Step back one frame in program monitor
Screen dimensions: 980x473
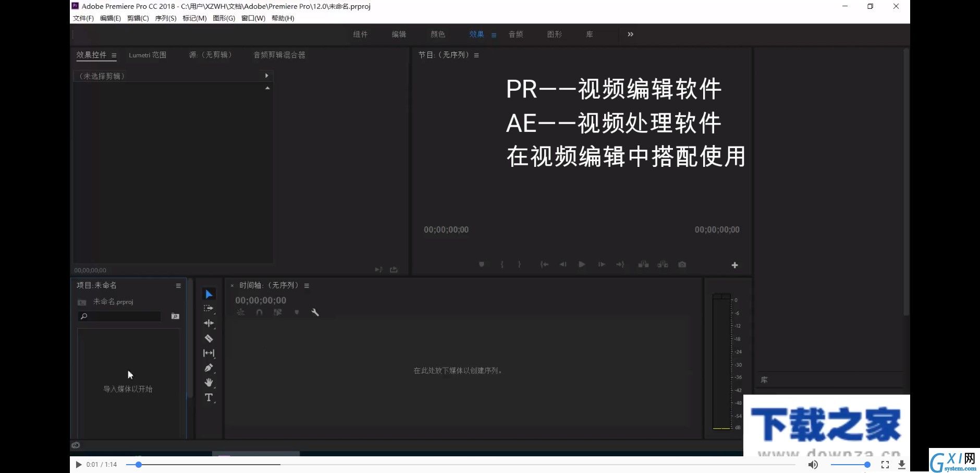[x=563, y=264]
